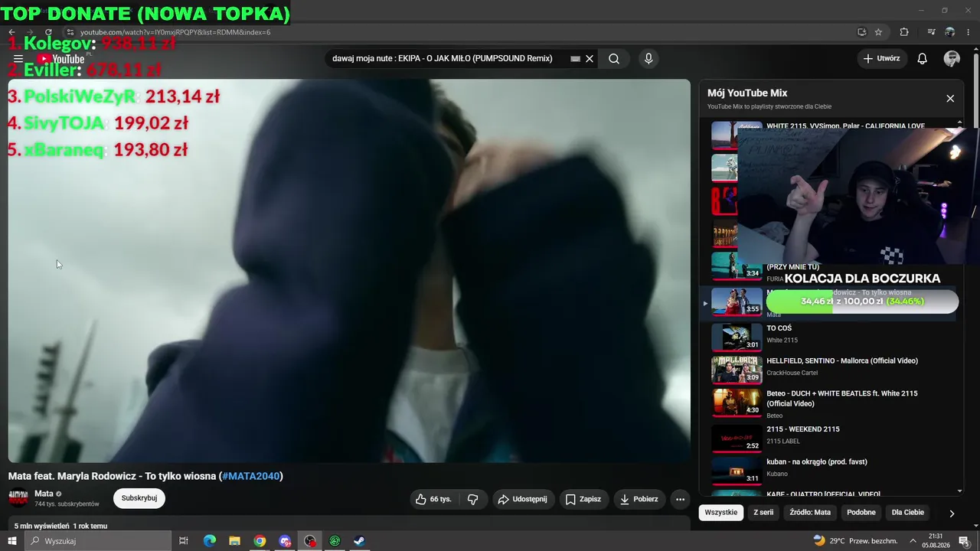980x551 pixels.
Task: Open the taskbar weather widget 29°C
Action: coord(854,541)
